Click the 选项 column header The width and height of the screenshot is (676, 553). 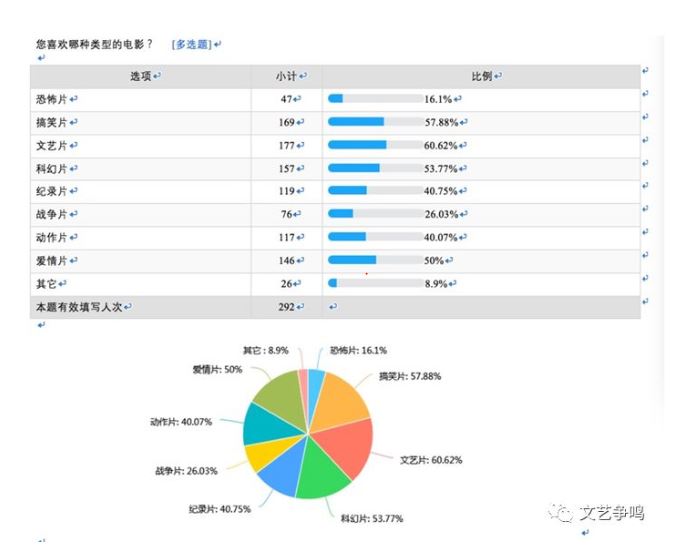(141, 76)
